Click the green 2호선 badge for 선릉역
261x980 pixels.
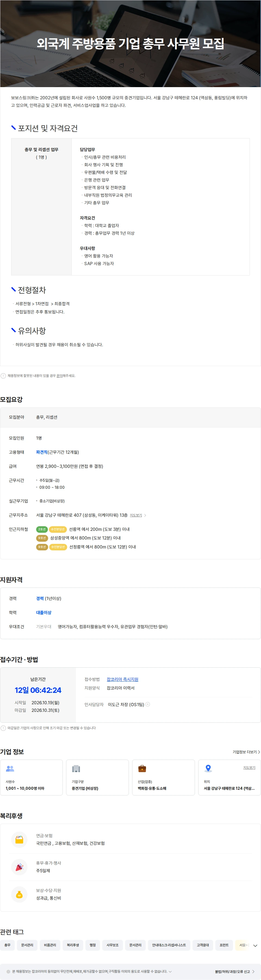pyautogui.click(x=42, y=529)
